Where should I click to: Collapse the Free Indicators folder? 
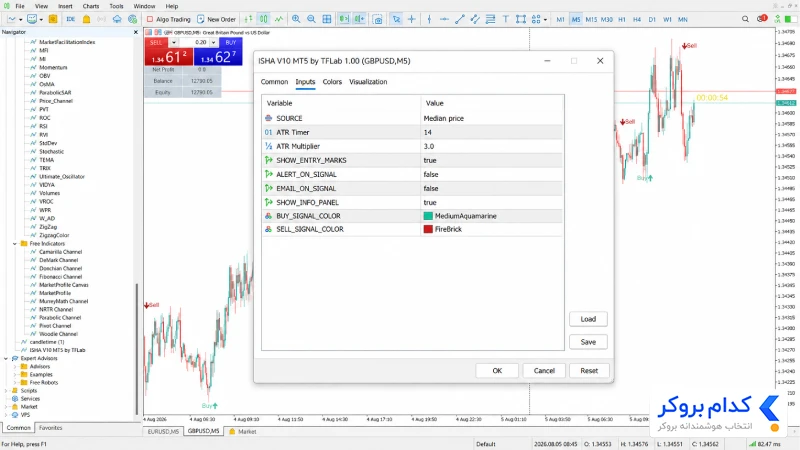pos(14,244)
